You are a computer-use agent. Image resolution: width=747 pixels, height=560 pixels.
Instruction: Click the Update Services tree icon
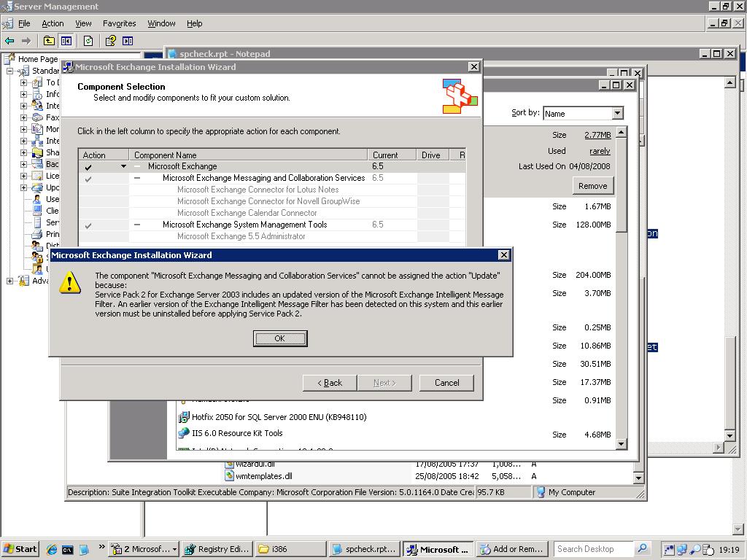[x=37, y=187]
